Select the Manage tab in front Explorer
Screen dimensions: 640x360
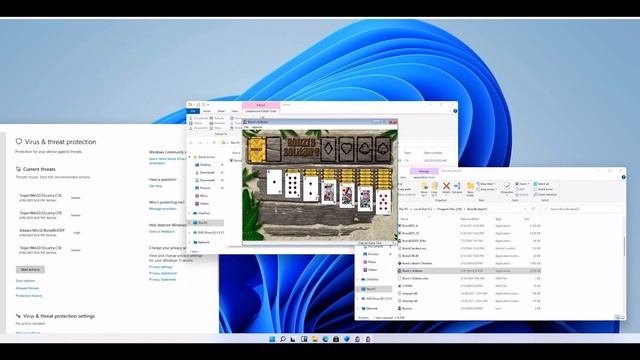[424, 171]
